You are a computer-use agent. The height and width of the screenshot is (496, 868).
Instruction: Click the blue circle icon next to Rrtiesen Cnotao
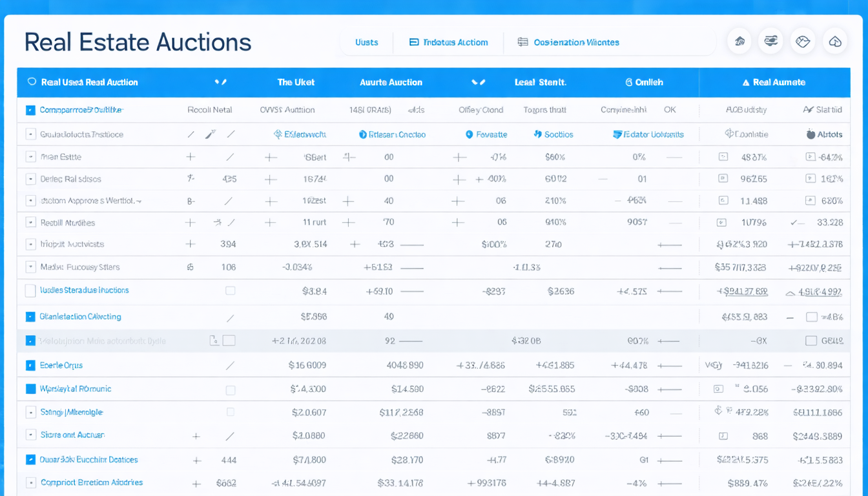point(363,134)
